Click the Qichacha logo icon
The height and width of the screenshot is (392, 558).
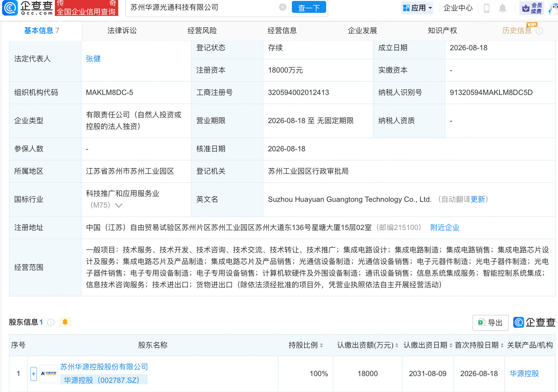pyautogui.click(x=10, y=8)
